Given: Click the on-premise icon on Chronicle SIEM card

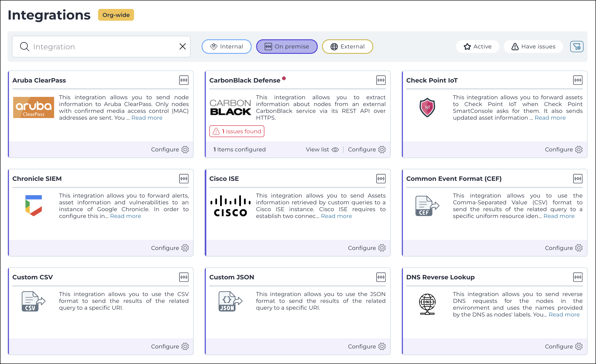Looking at the screenshot, I should click(x=184, y=178).
